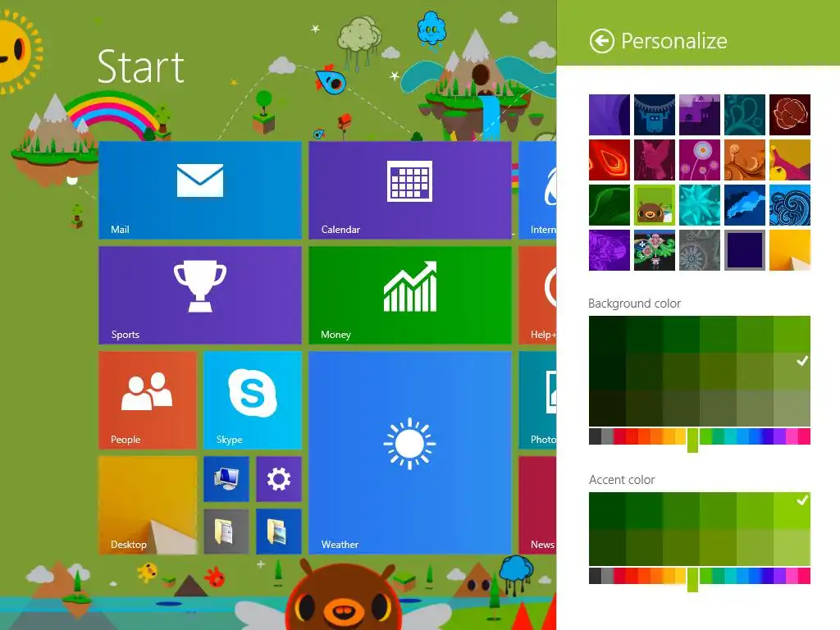Set Accent color hue strip to orange
The width and height of the screenshot is (840, 630).
(656, 576)
